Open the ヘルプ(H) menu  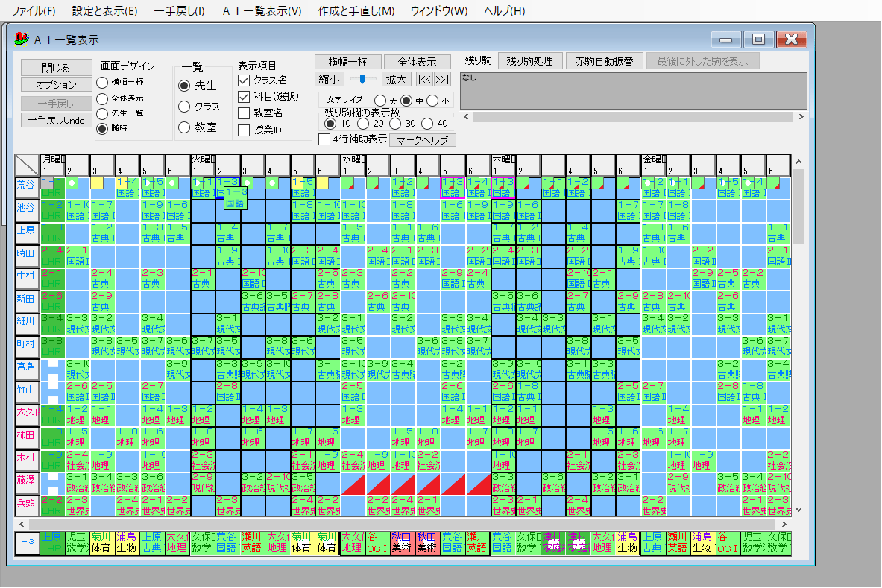click(x=504, y=10)
